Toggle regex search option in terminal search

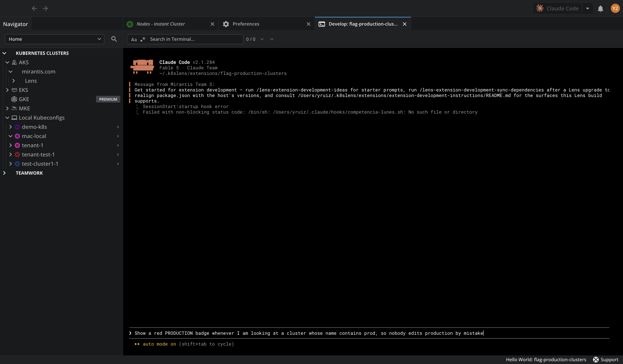click(143, 39)
